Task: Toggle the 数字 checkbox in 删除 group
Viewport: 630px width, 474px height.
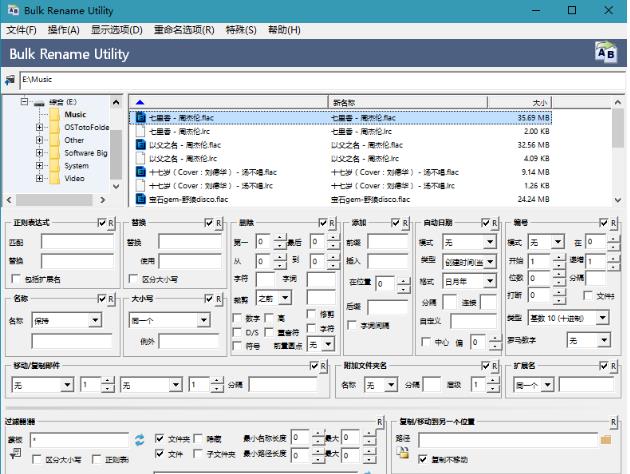Action: pos(237,319)
